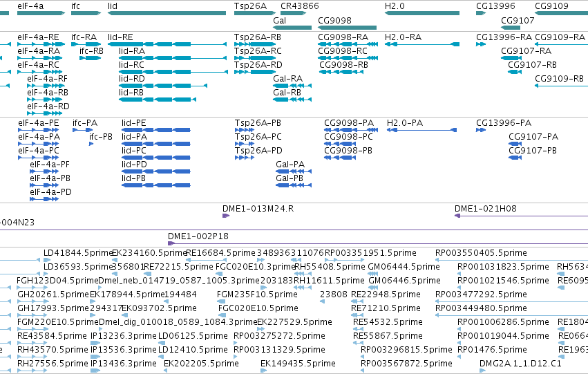Click transcript CG9098-RB
The width and height of the screenshot is (588, 374).
click(x=344, y=65)
